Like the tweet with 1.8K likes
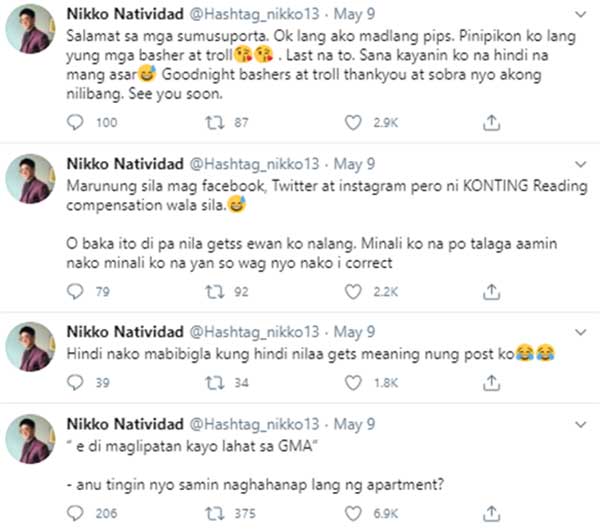Viewport: 600px width, 532px height. click(351, 381)
